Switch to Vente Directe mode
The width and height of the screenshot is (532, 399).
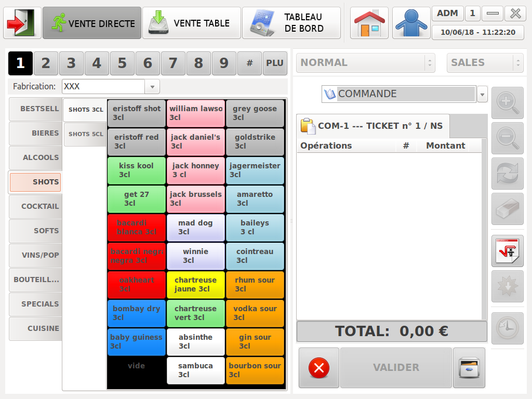pos(92,23)
